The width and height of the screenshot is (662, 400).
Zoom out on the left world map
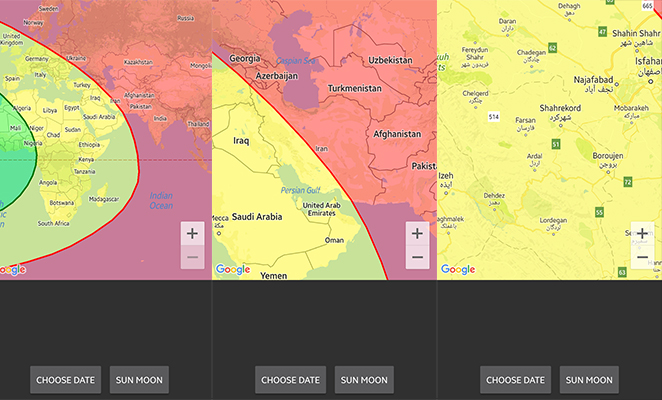point(192,257)
